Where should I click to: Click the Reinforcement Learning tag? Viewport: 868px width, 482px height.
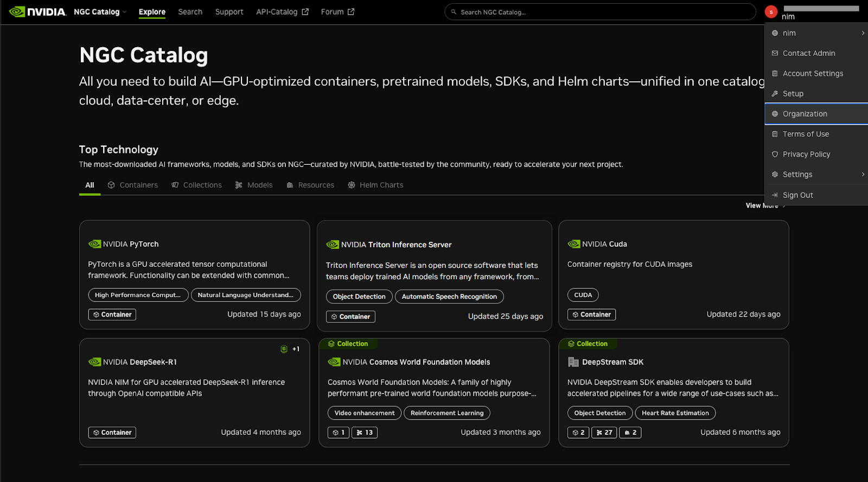click(x=447, y=413)
